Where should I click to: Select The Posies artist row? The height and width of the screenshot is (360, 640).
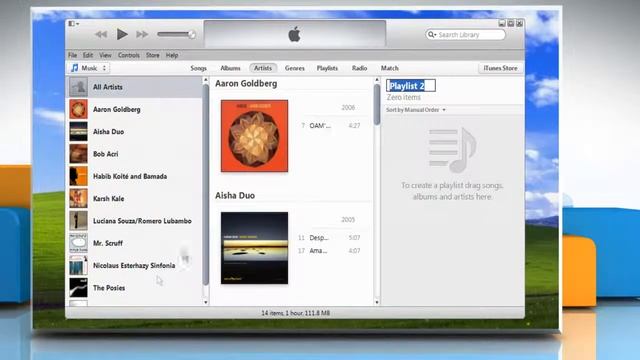click(x=134, y=288)
